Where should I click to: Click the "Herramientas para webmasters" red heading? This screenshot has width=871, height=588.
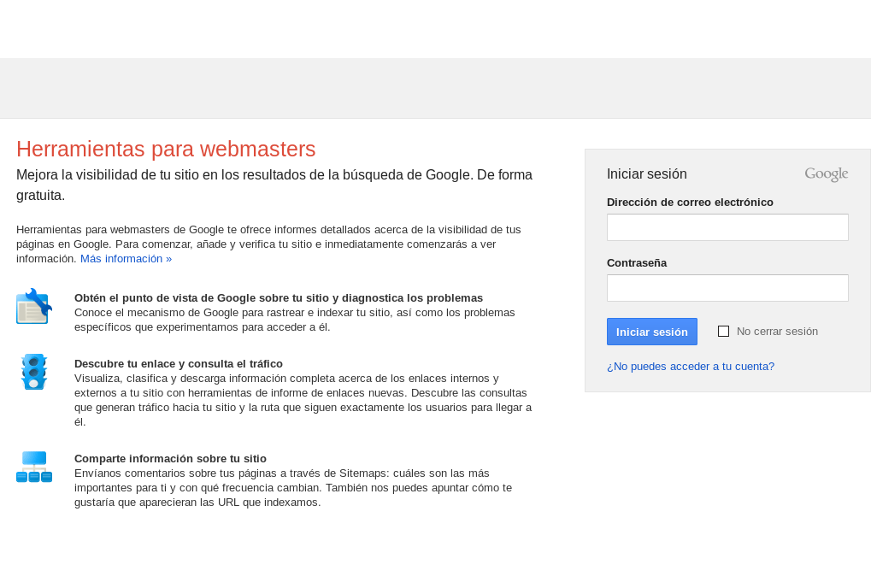coord(166,149)
